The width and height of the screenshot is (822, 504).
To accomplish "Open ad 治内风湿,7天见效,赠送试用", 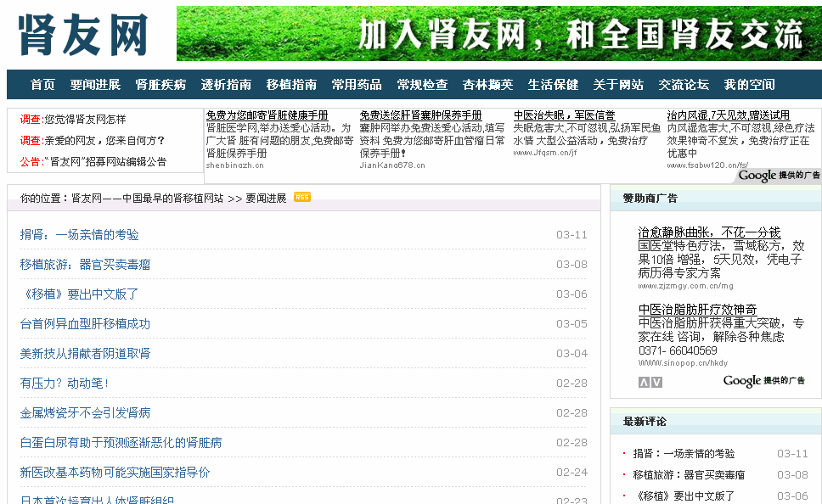I will click(728, 115).
